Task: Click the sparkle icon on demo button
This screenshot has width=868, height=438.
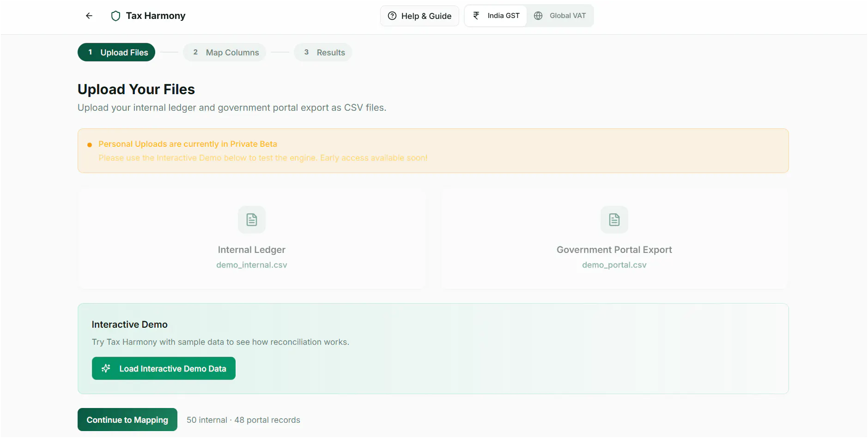Action: (106, 368)
